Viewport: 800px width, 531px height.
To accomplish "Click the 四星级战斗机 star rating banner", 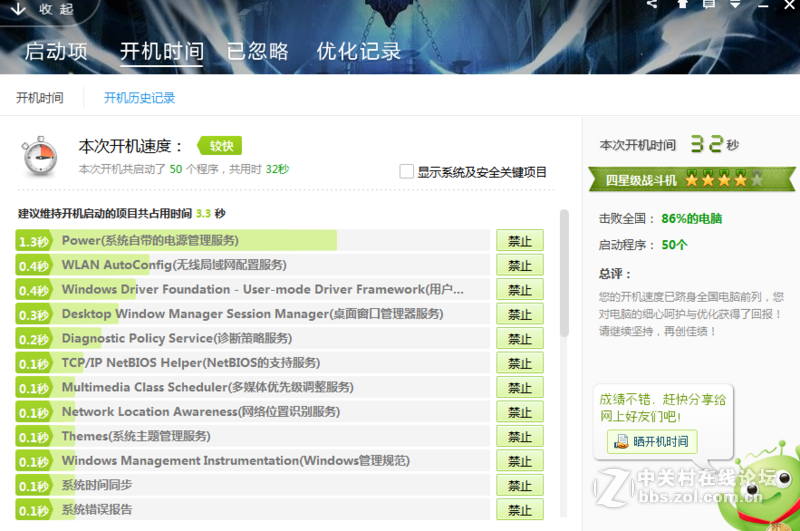I will pos(691,180).
